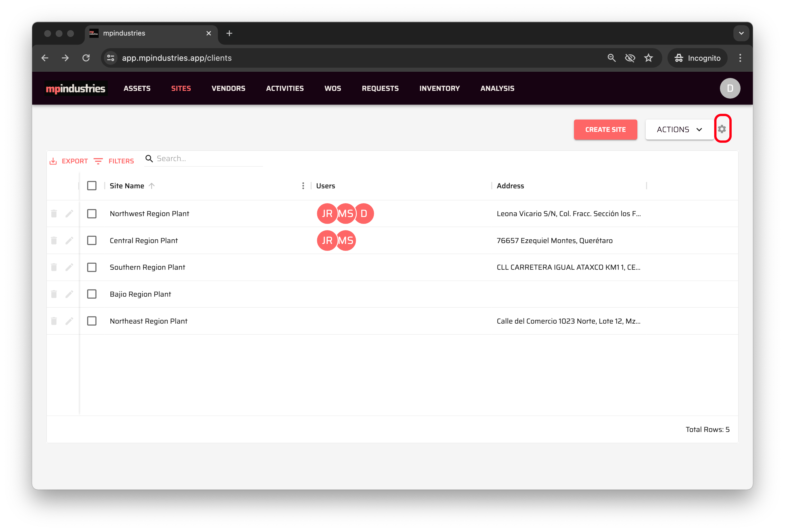The image size is (785, 532).
Task: Click the settings gear icon
Action: point(722,129)
